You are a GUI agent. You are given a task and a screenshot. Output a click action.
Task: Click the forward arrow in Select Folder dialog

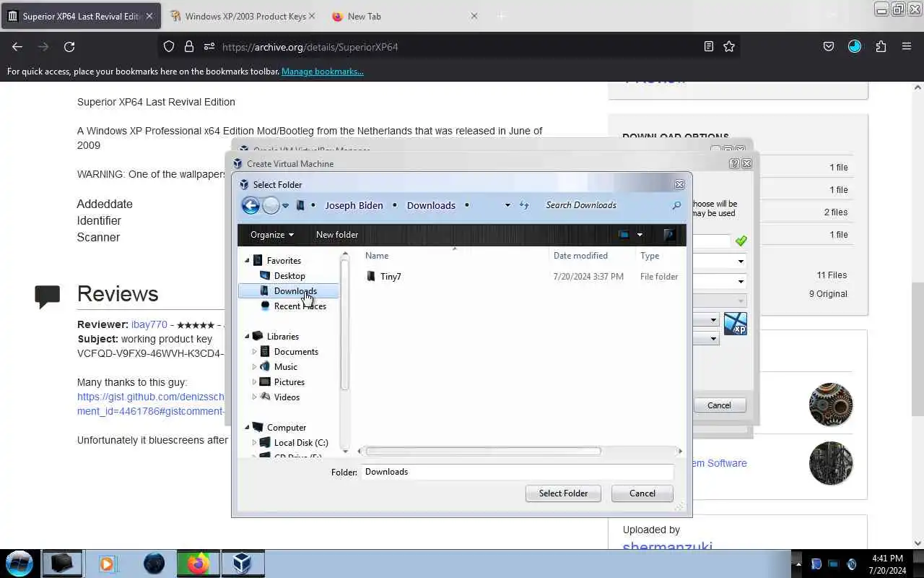click(271, 205)
